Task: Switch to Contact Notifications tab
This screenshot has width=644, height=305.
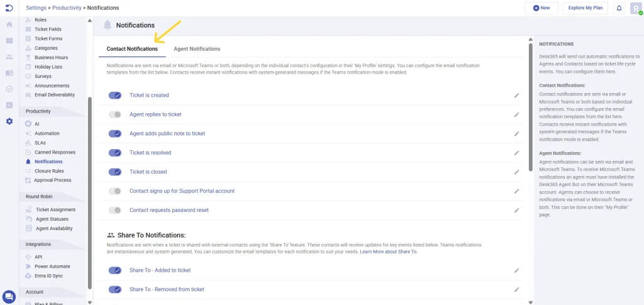Action: [132, 49]
